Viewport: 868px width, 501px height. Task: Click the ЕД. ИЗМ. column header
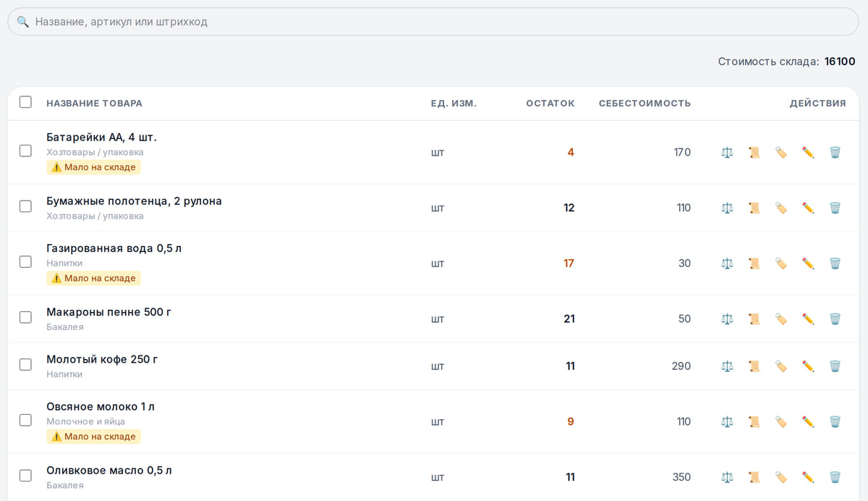[454, 104]
